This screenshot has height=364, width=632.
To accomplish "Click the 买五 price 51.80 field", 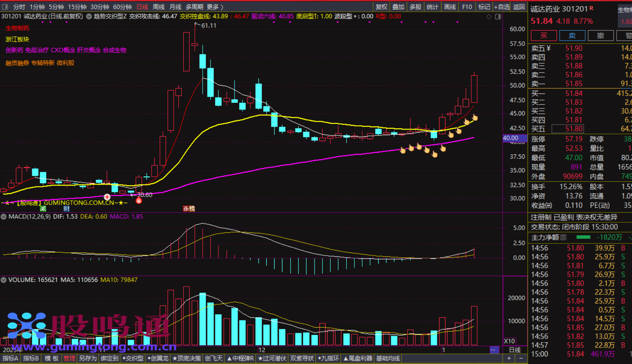I will pos(568,129).
